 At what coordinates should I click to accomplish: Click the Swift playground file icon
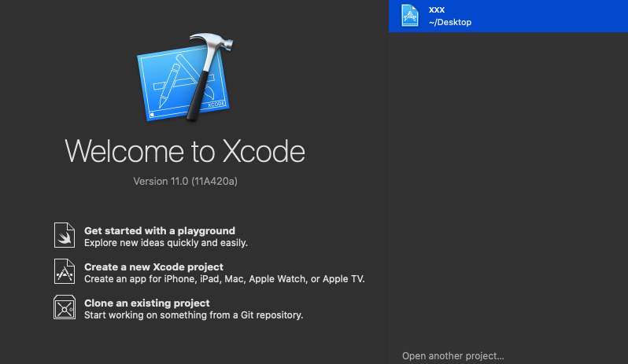click(x=65, y=235)
